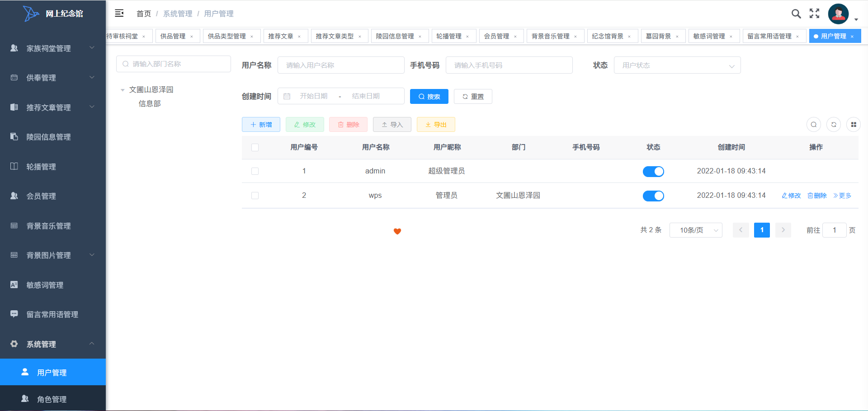Open column display grid icon

pos(854,125)
